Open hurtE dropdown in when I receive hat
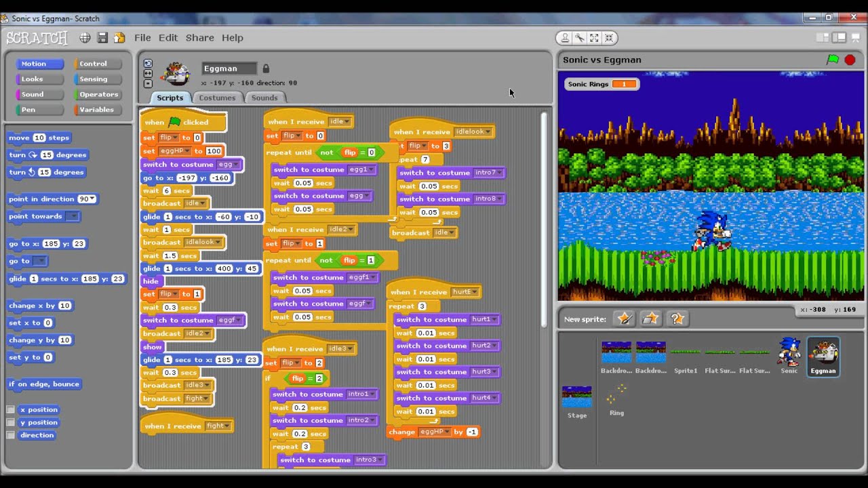Image resolution: width=868 pixels, height=488 pixels. coord(475,292)
